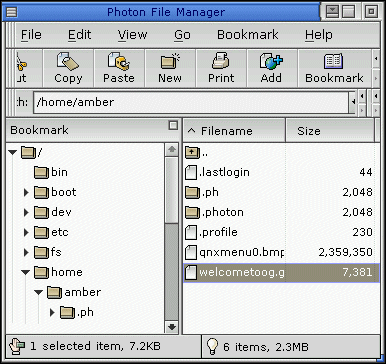This screenshot has width=386, height=364.
Task: Click the Add bookmark toolbar button
Action: click(271, 68)
